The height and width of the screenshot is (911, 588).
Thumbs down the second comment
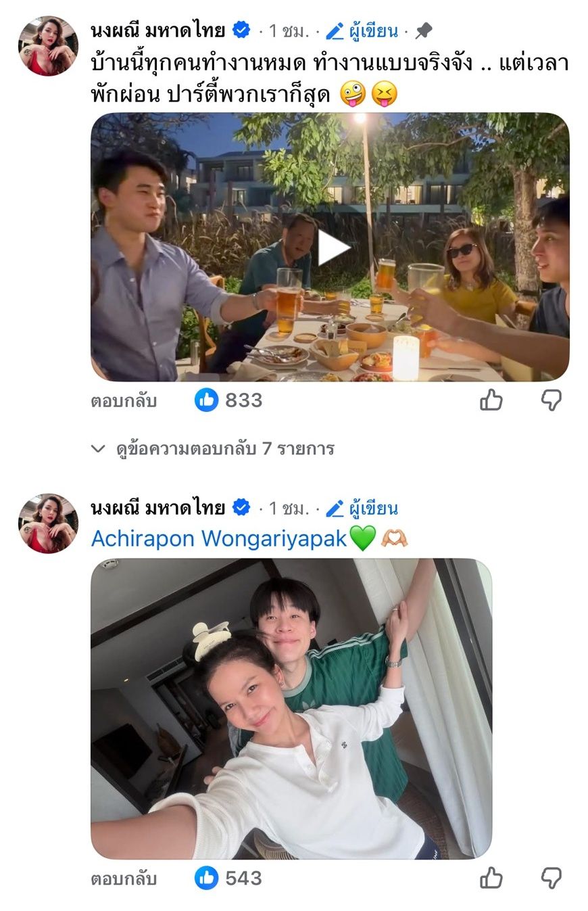[x=552, y=879]
